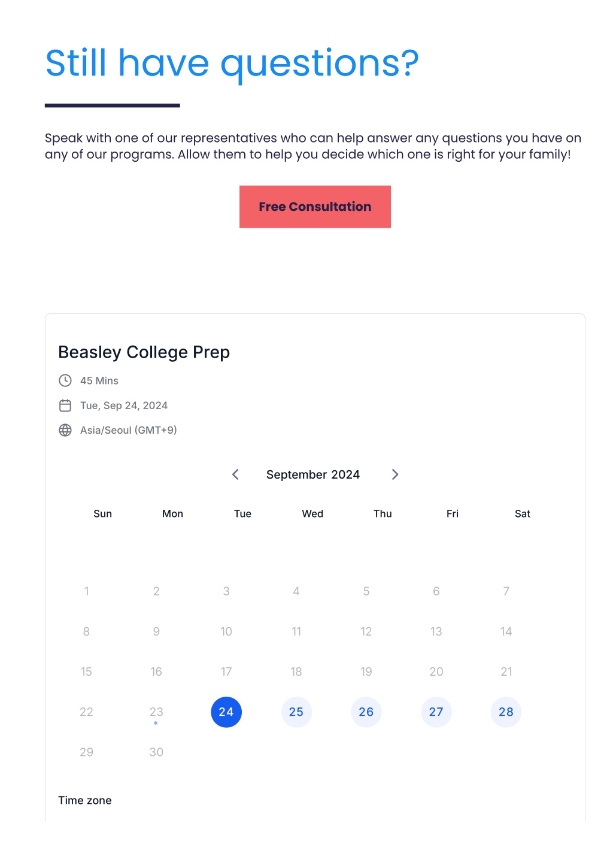The image size is (613, 868).
Task: Click the clock icon beside 45 Mins
Action: [x=65, y=380]
